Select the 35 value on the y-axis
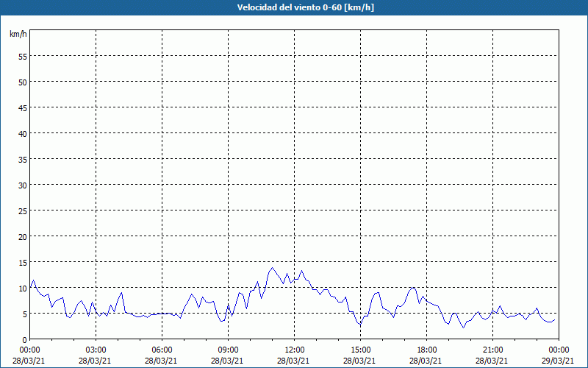The image size is (588, 368). (23, 159)
